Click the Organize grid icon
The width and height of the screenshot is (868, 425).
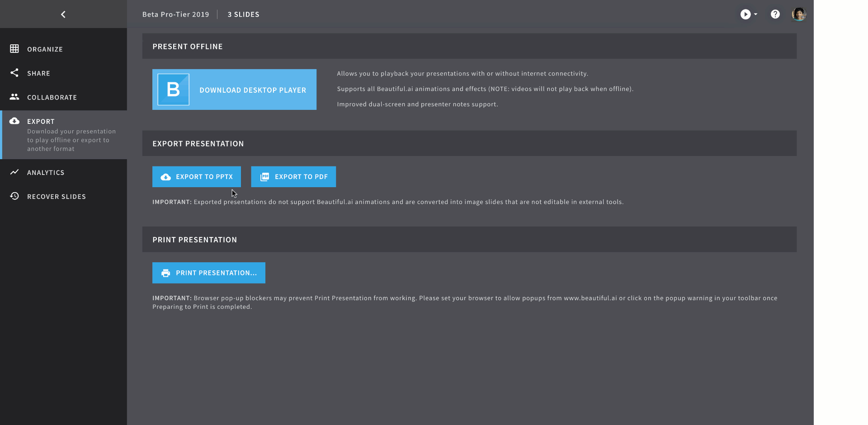coord(14,49)
